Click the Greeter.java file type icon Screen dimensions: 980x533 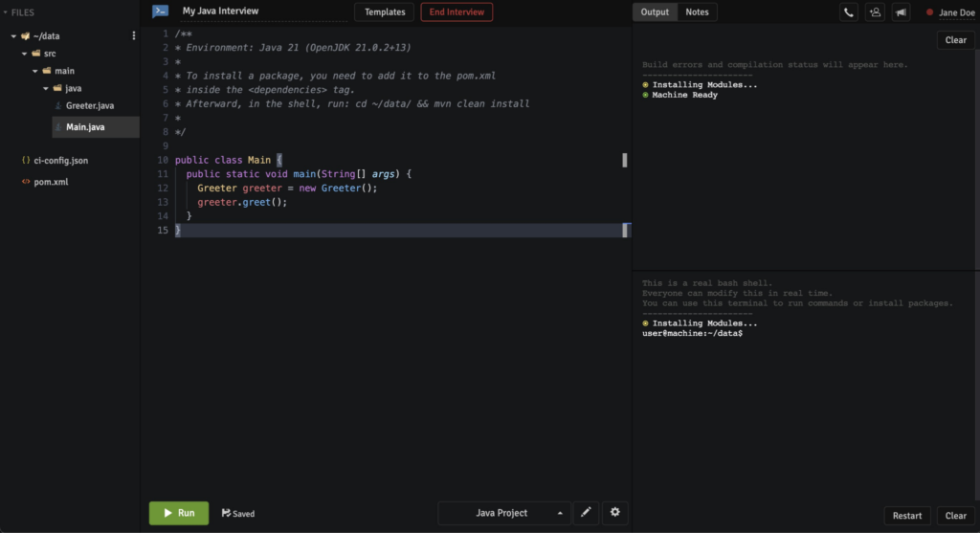[x=58, y=105]
